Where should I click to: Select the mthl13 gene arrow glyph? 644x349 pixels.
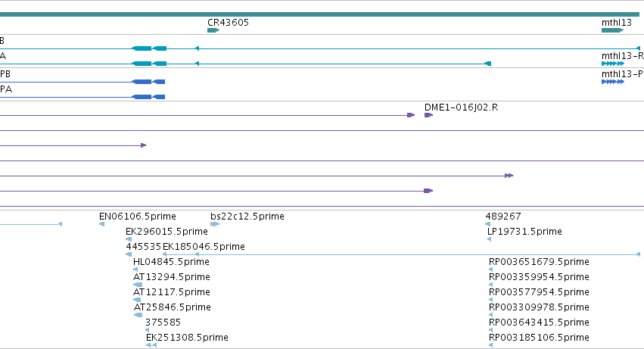612,30
